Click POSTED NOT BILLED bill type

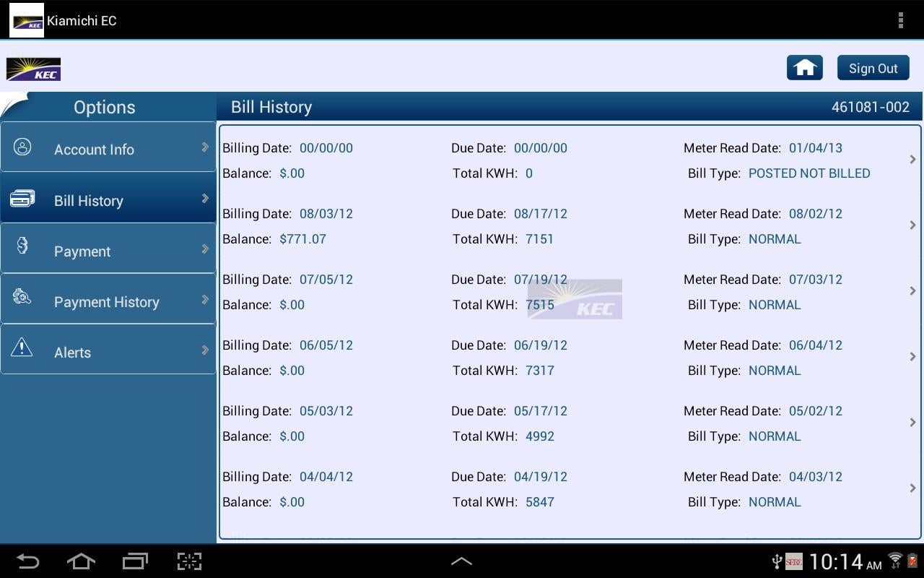(809, 173)
